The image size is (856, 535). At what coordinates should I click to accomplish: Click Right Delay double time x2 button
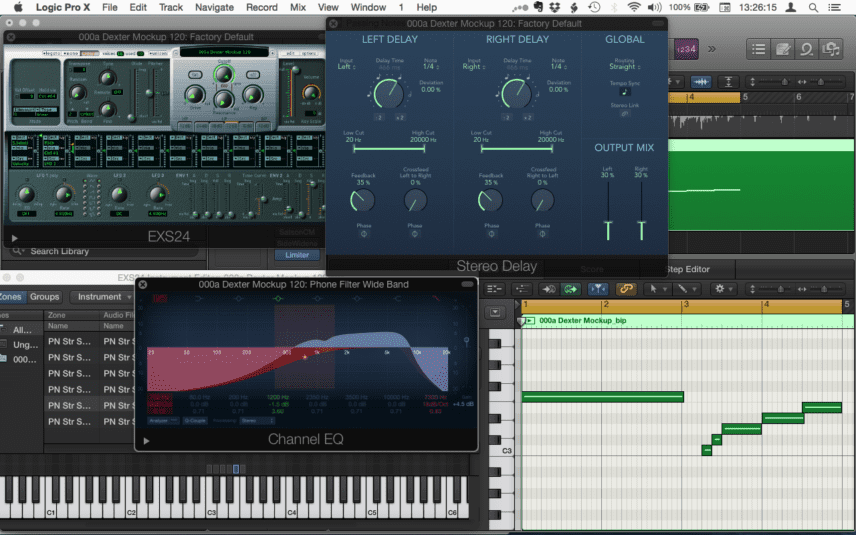[528, 117]
